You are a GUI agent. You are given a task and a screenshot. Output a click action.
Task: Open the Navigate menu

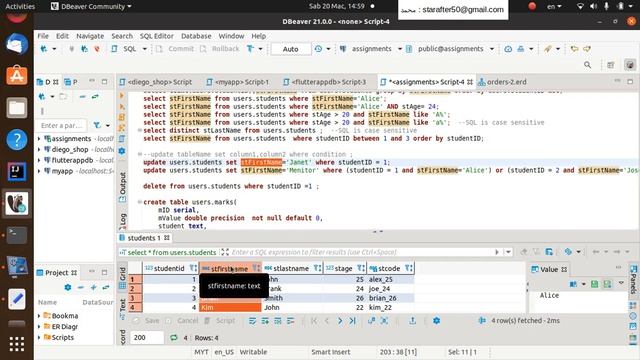[90, 36]
